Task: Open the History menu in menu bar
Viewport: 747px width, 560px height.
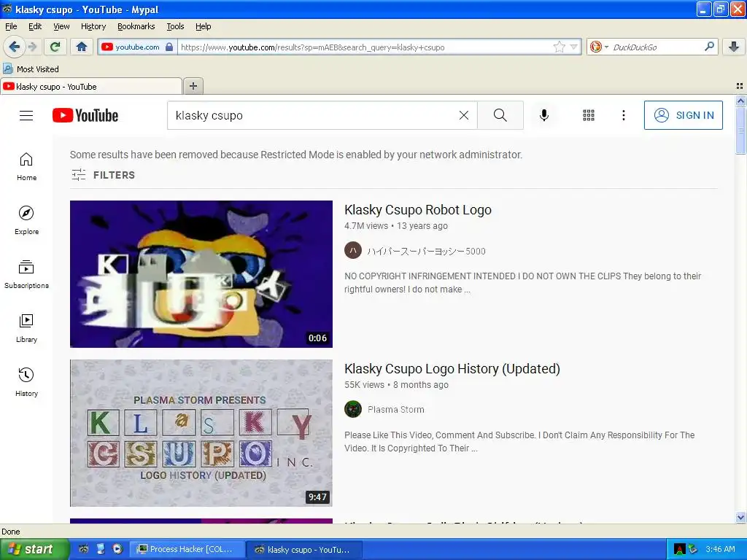Action: tap(93, 26)
